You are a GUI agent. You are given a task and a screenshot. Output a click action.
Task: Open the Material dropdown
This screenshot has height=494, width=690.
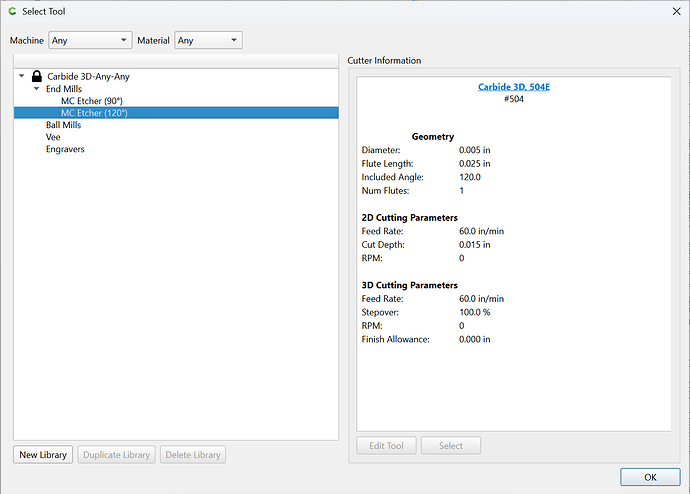tap(208, 40)
